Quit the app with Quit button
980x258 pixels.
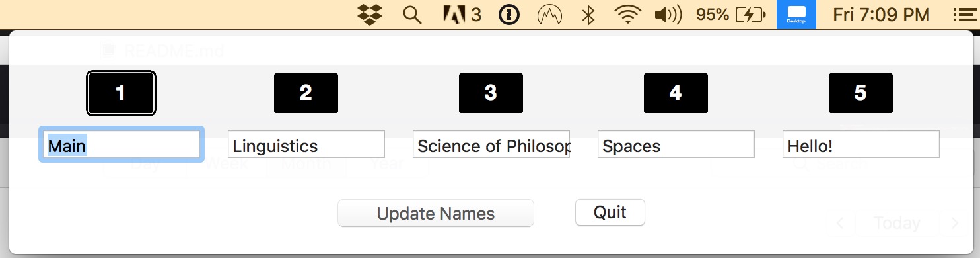(x=610, y=212)
